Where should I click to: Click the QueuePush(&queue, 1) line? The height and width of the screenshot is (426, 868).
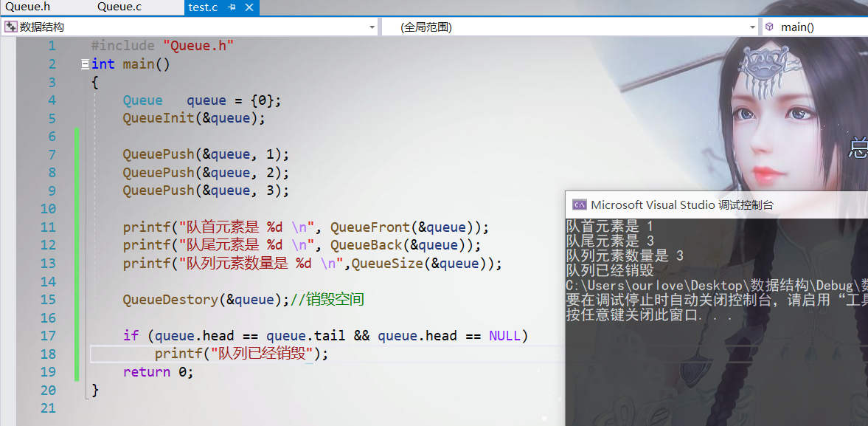click(x=206, y=154)
